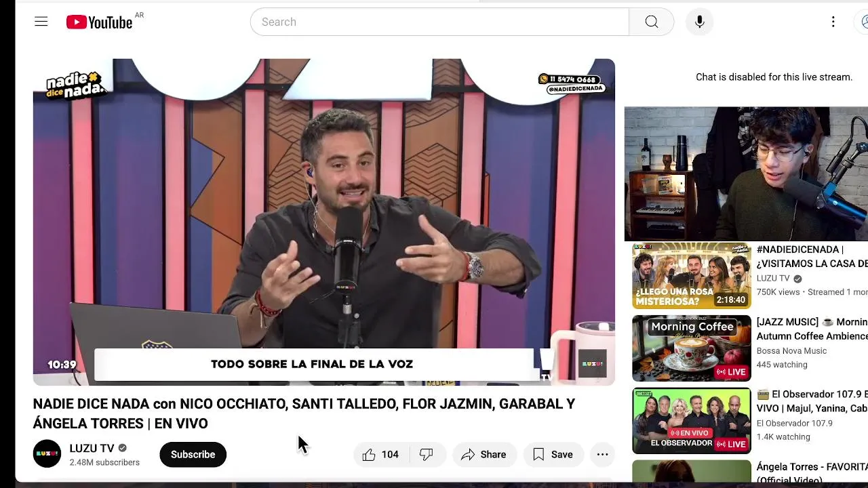Open more actions ellipsis under video
Screen dimensions: 868x488
point(602,454)
